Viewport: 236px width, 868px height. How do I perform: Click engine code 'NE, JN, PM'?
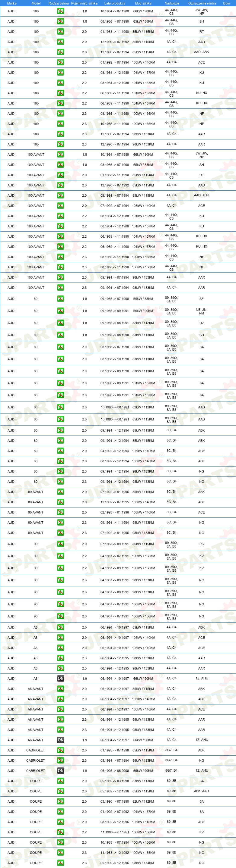pyautogui.click(x=202, y=311)
